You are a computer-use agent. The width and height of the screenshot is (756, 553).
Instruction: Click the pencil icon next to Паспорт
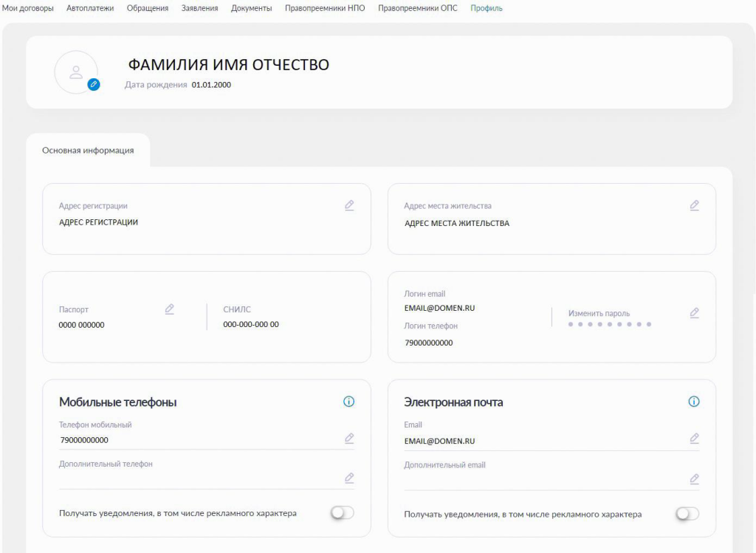(x=169, y=309)
